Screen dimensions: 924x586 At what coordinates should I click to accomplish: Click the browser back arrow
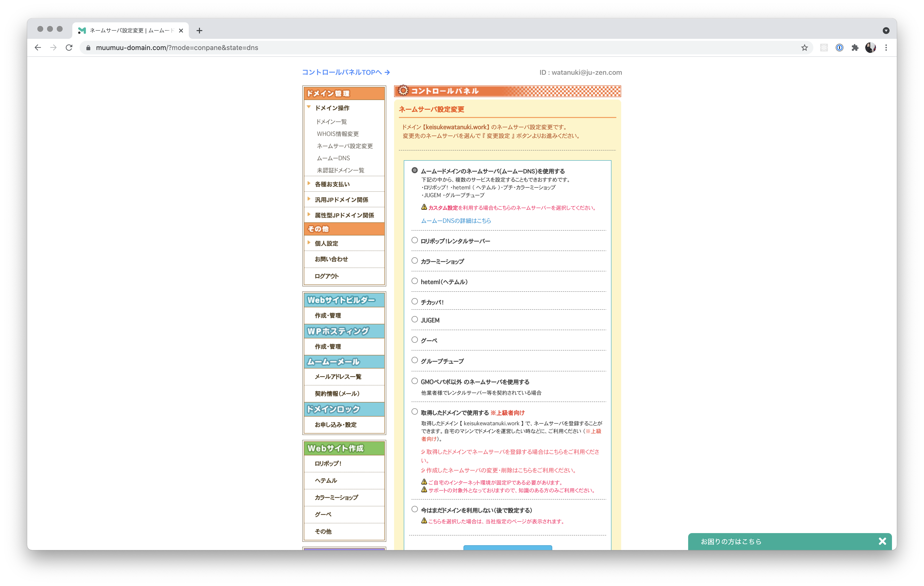(38, 48)
